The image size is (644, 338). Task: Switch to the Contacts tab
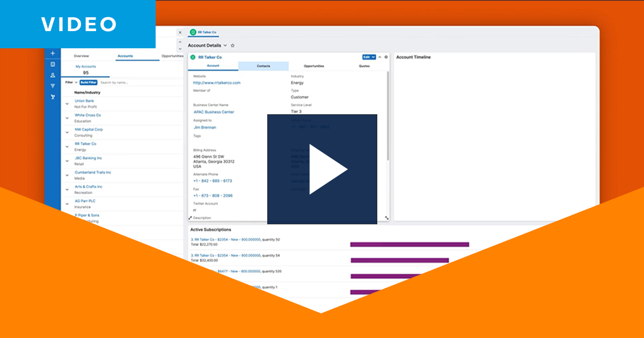[263, 66]
